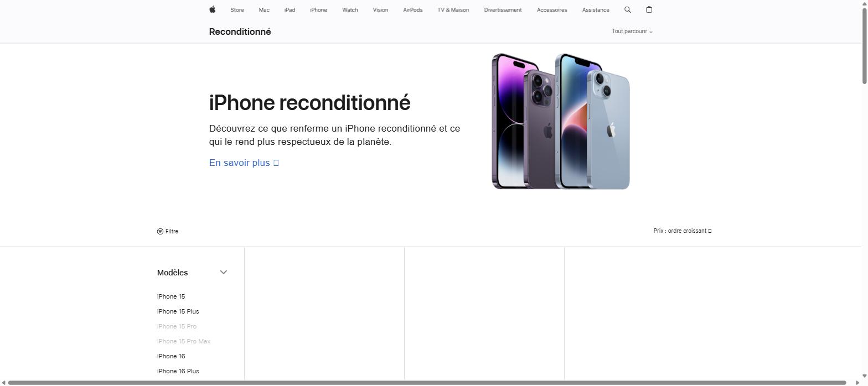Click the refurbished iPhones hero image
This screenshot has height=386, width=868.
pyautogui.click(x=561, y=121)
